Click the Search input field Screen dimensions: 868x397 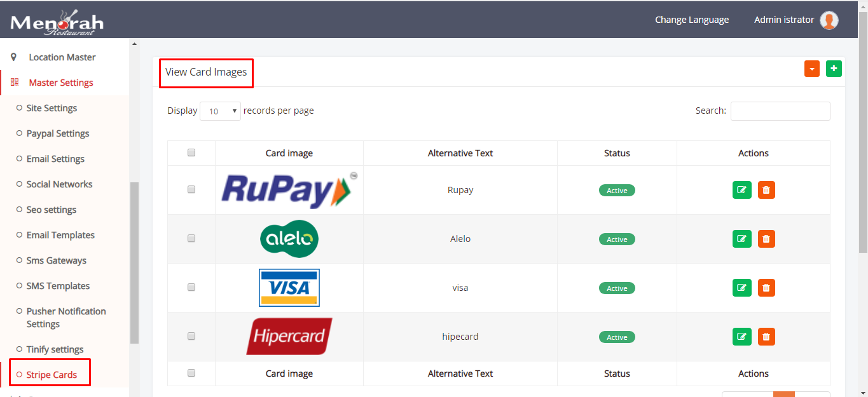(x=780, y=111)
